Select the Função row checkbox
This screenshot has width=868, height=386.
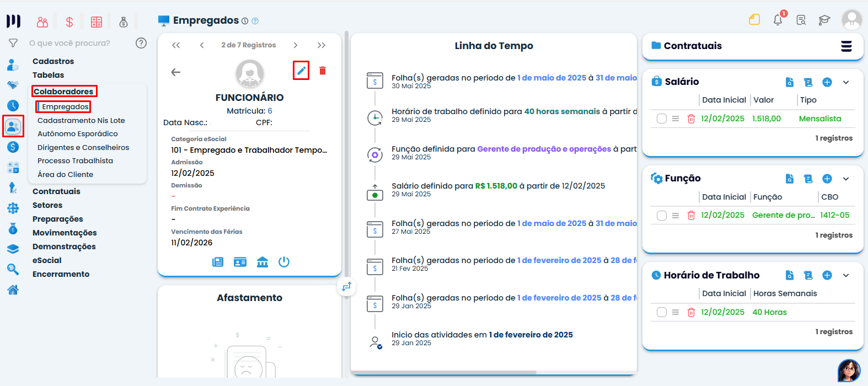click(662, 216)
